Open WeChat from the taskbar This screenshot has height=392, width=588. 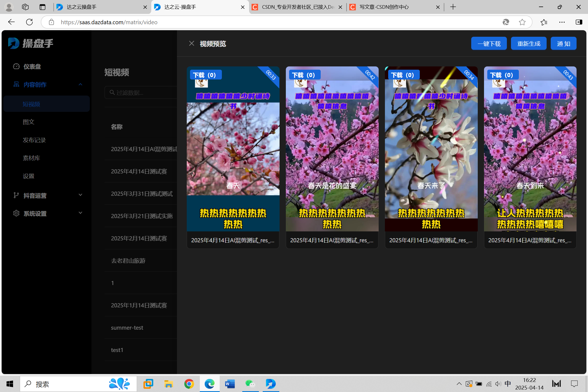[250, 384]
